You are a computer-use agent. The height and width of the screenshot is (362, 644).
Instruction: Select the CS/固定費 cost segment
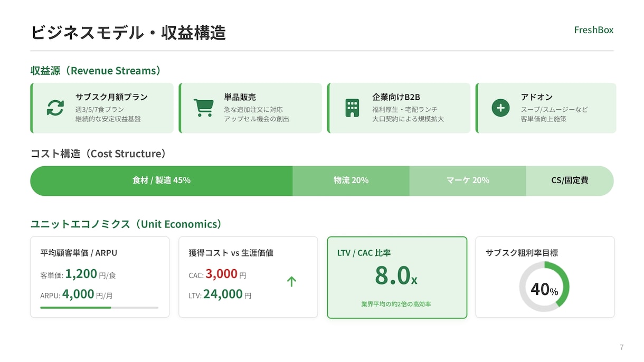570,180
